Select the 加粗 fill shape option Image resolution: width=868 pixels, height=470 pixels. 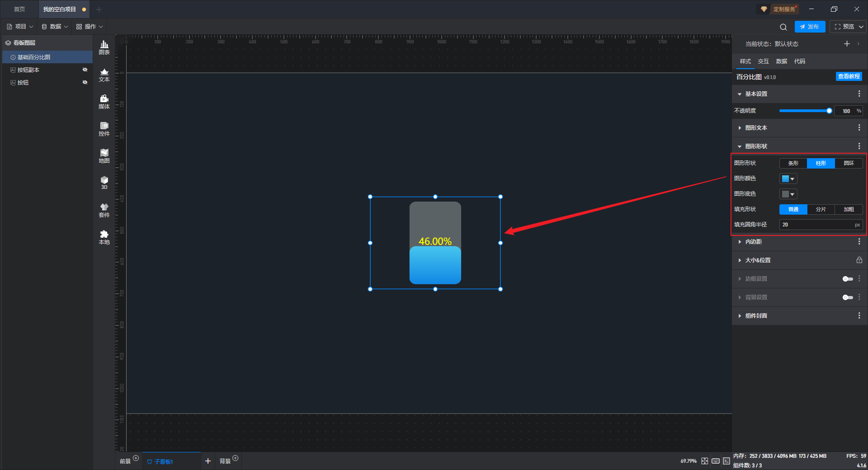(x=849, y=209)
